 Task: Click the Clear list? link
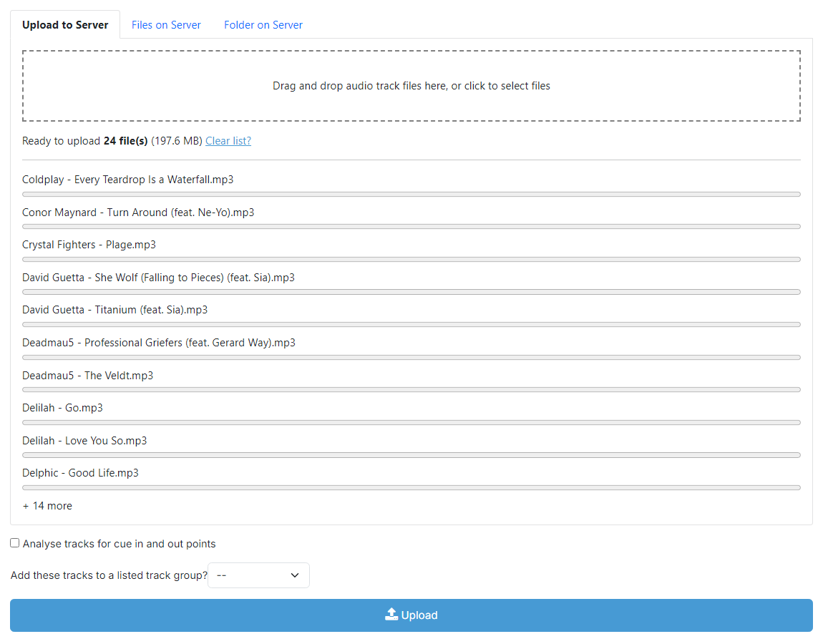pyautogui.click(x=228, y=141)
